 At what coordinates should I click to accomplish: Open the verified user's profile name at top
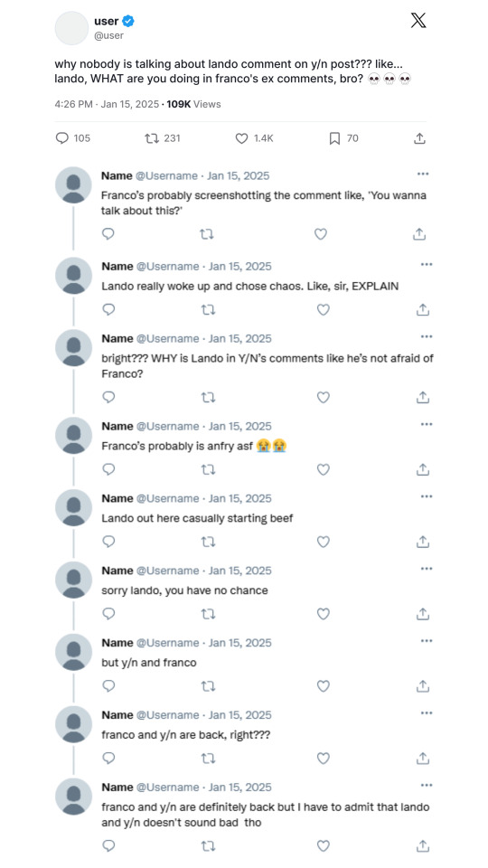click(107, 21)
